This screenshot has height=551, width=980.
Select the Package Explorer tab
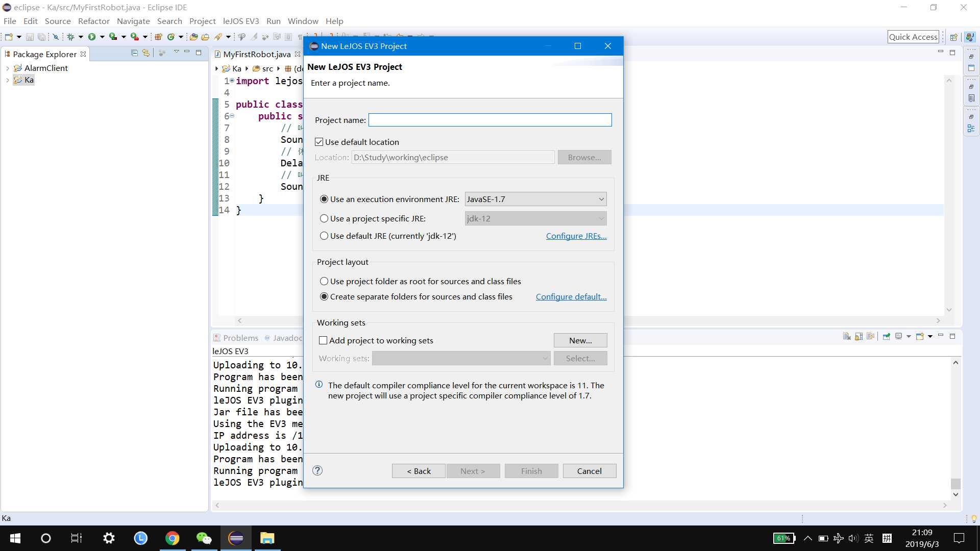(45, 54)
